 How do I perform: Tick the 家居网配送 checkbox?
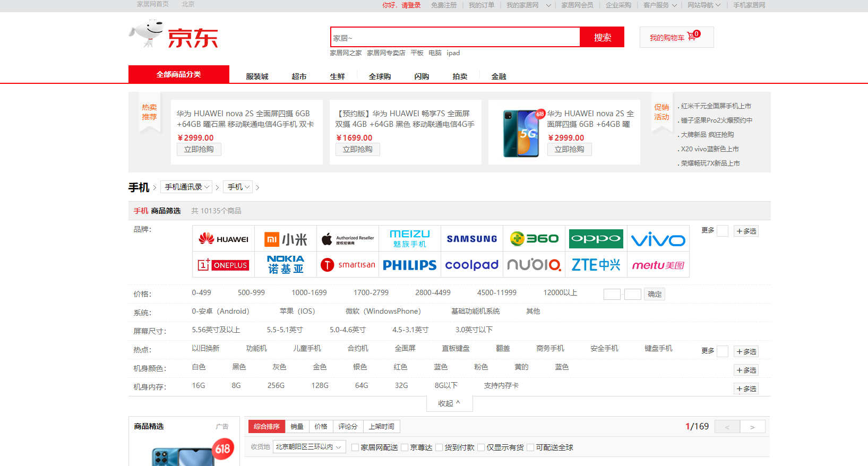click(x=355, y=447)
